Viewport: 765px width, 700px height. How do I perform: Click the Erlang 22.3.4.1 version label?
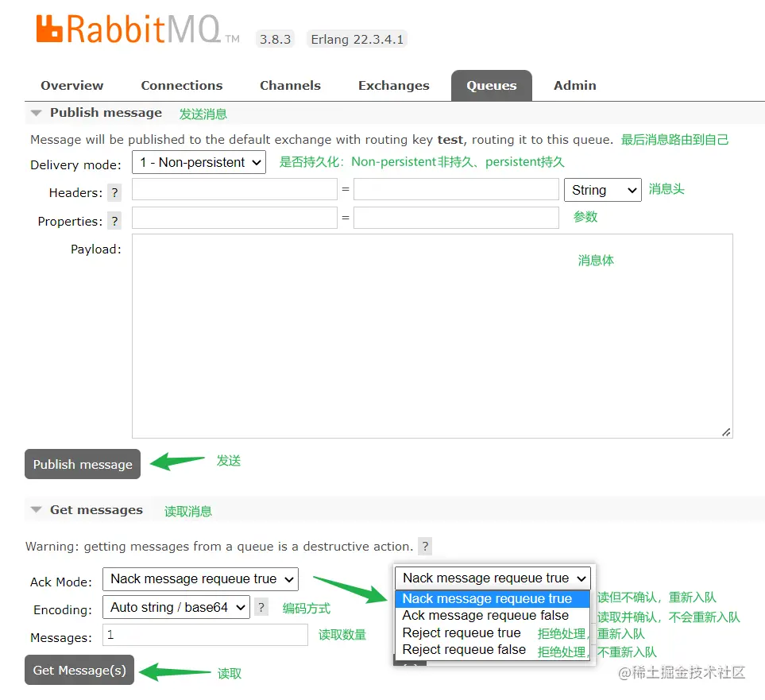357,39
